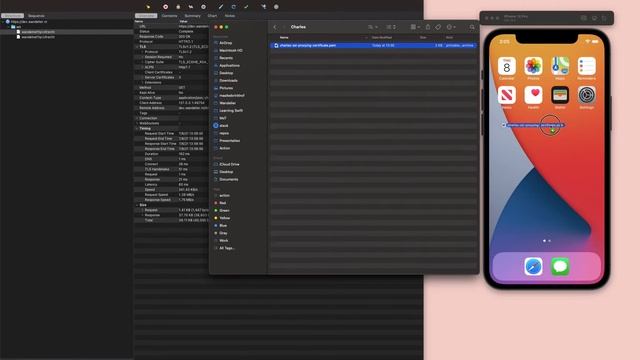This screenshot has width=640, height=360.
Task: Open the Settings app on the iPhone simulator
Action: pyautogui.click(x=587, y=95)
